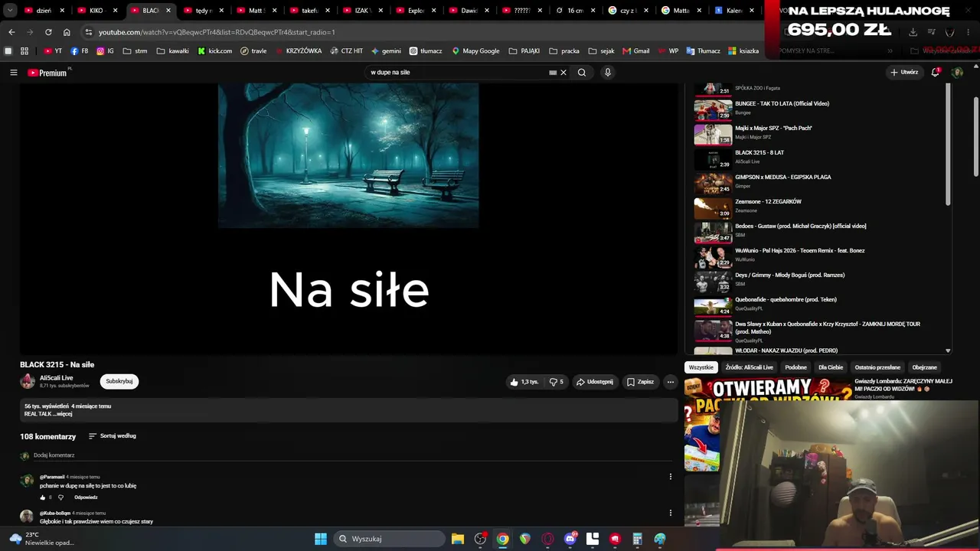Image resolution: width=980 pixels, height=551 pixels.
Task: Select the Źródło: AliScali Live chip
Action: [750, 367]
